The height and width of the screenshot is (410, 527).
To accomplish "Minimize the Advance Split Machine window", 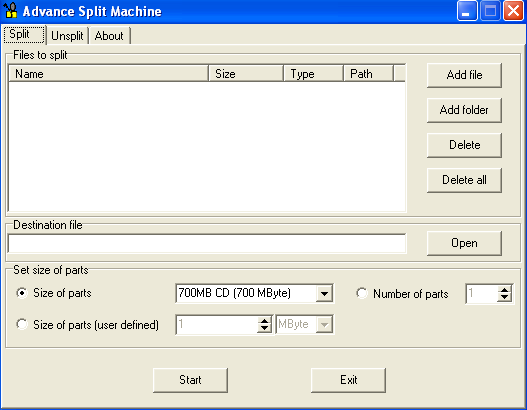I will (x=467, y=10).
